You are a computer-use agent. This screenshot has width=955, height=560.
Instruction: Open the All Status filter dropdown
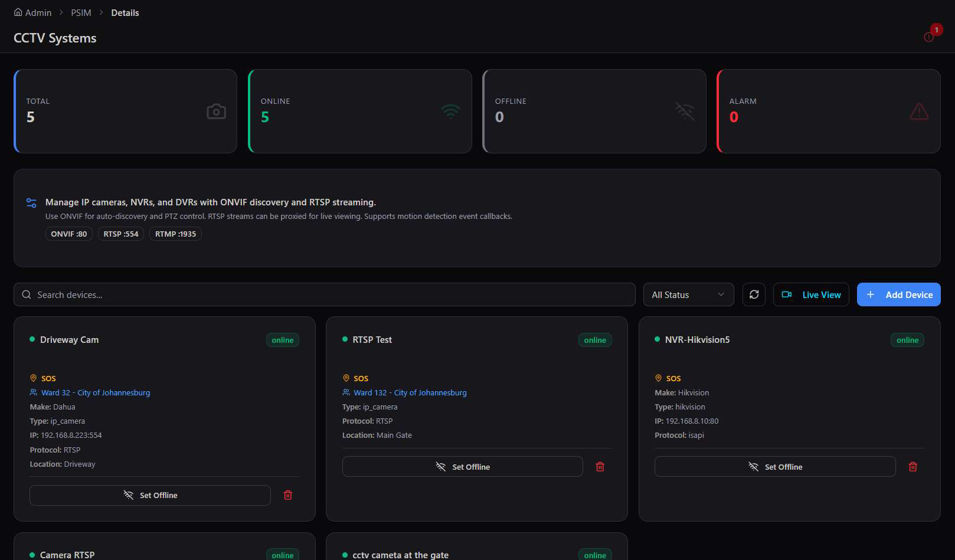(x=688, y=294)
